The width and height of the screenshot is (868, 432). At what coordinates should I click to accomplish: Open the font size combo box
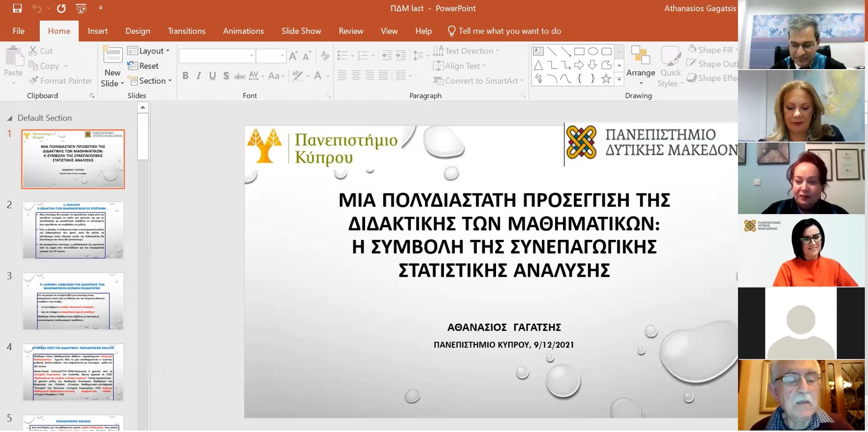coord(271,56)
